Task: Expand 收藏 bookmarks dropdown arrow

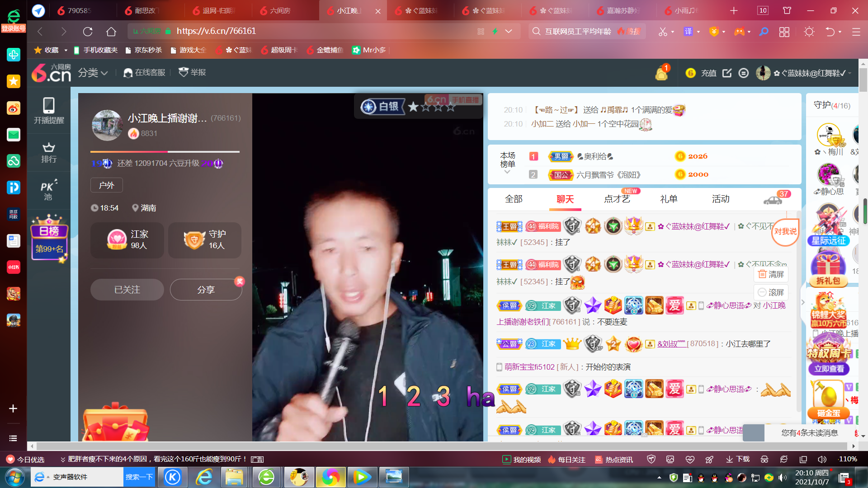Action: [x=66, y=50]
